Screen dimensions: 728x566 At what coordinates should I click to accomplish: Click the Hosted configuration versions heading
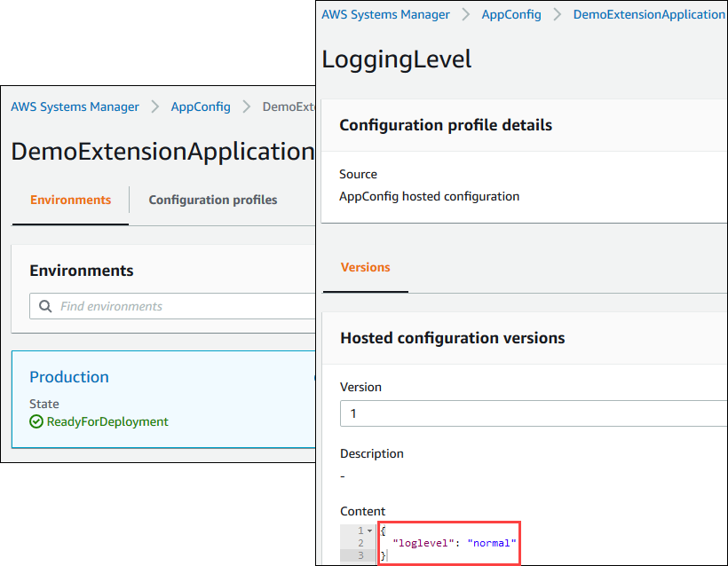(x=453, y=338)
